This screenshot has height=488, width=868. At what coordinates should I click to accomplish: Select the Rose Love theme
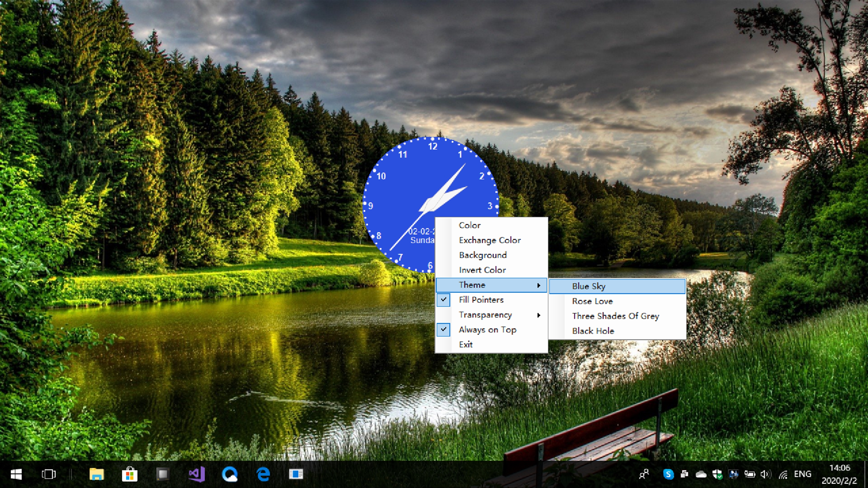[x=592, y=301]
